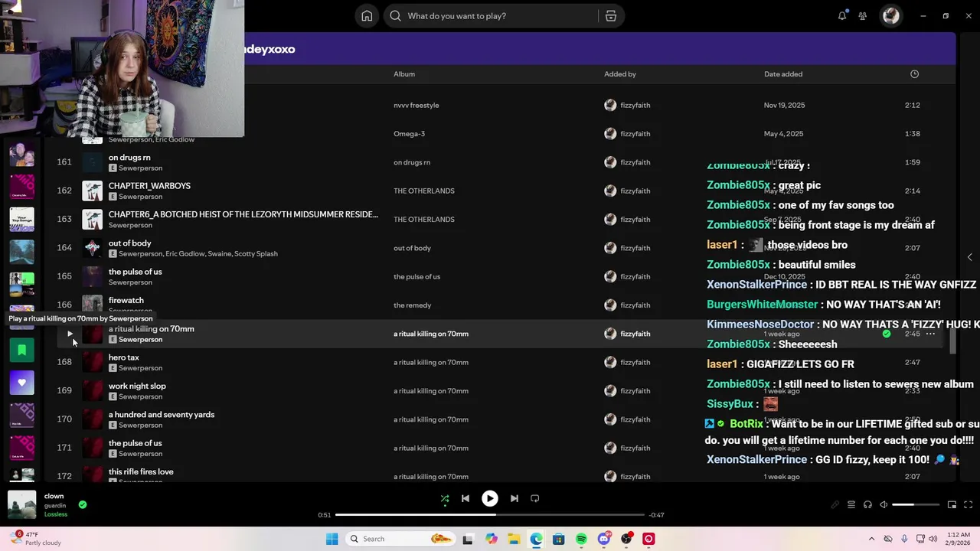This screenshot has width=980, height=551.
Task: Open artist 'Eric Godlow' on out of body row
Action: (x=185, y=254)
